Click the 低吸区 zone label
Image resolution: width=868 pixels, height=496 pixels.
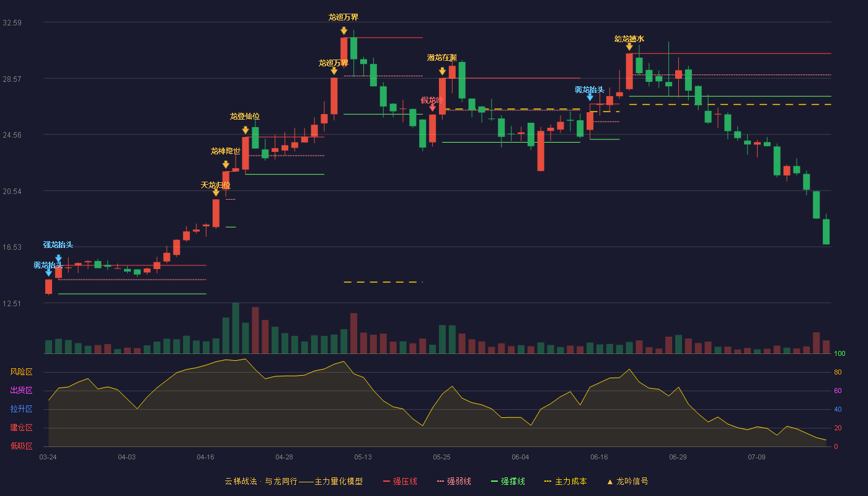pyautogui.click(x=22, y=446)
